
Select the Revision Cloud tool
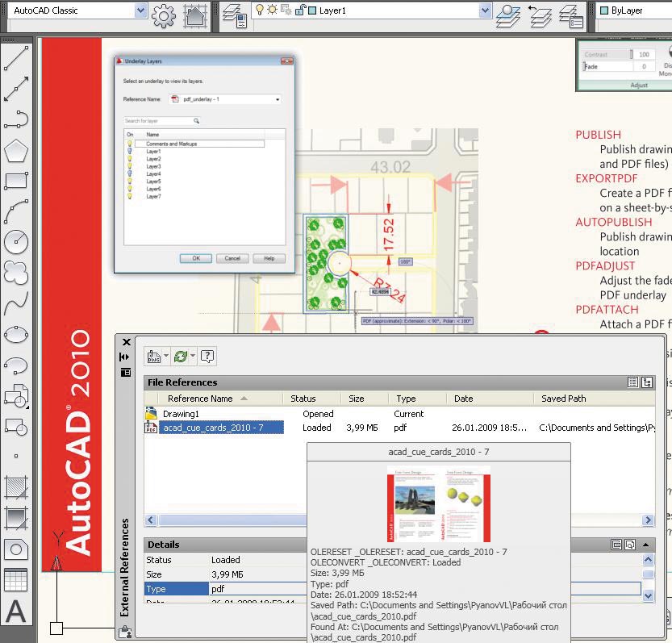(x=16, y=273)
